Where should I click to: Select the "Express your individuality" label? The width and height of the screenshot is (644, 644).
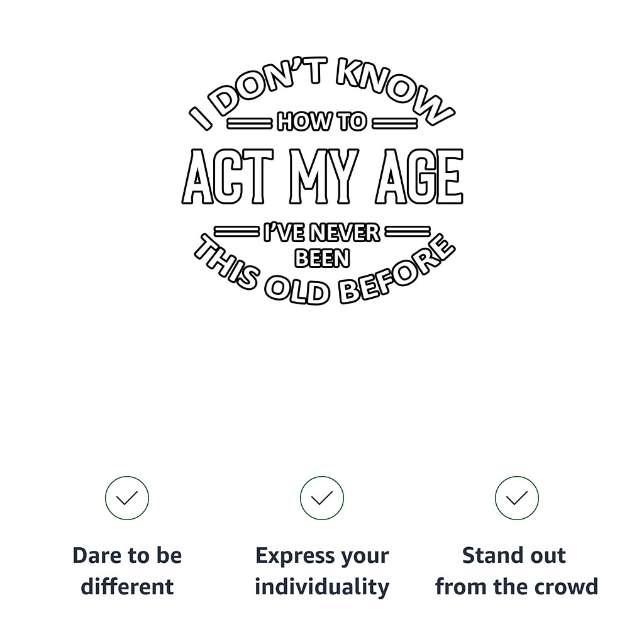pyautogui.click(x=322, y=571)
